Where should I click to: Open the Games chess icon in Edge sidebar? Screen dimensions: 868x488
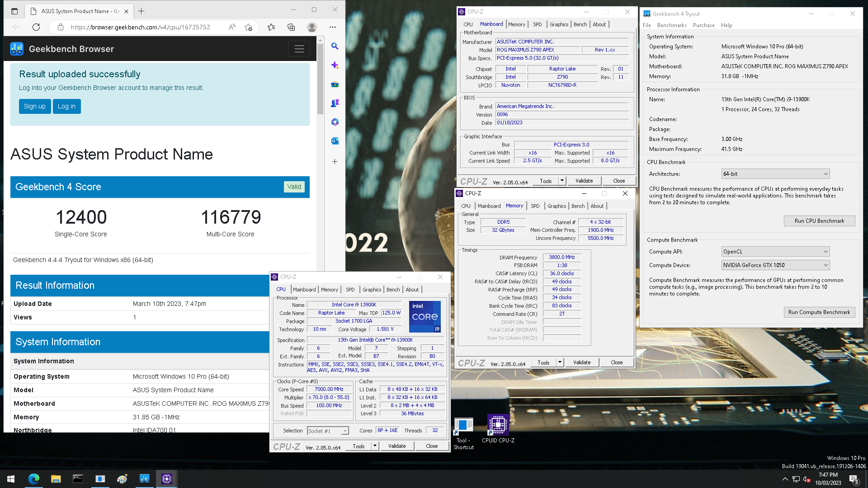pyautogui.click(x=335, y=103)
